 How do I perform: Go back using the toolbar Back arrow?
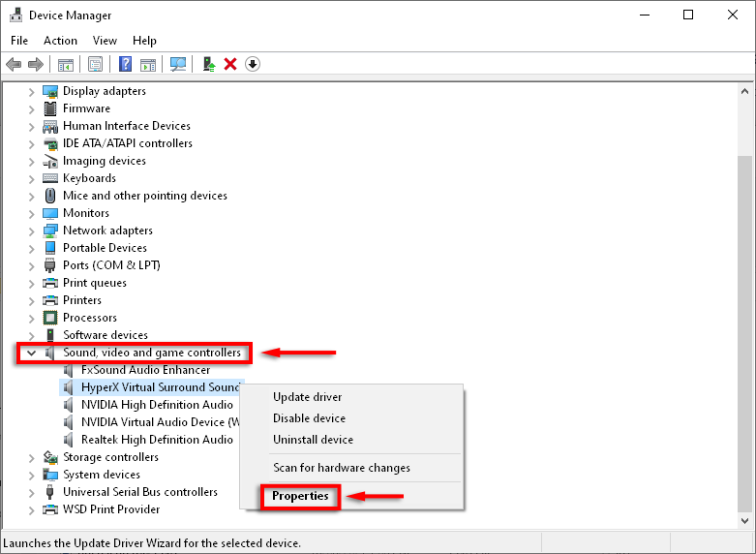coord(14,64)
